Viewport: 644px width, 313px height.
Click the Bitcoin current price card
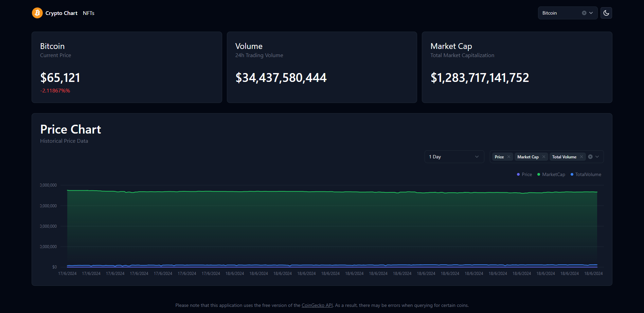click(x=127, y=67)
